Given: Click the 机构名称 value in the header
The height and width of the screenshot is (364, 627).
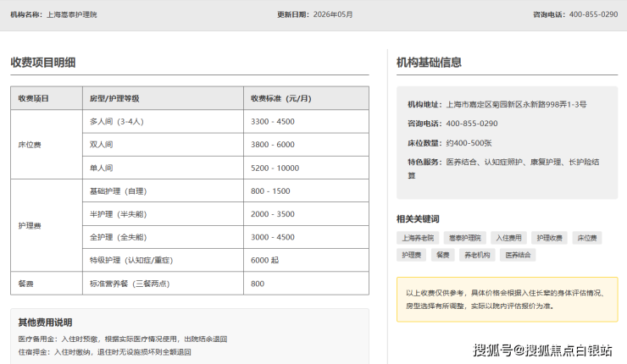Looking at the screenshot, I should (71, 14).
